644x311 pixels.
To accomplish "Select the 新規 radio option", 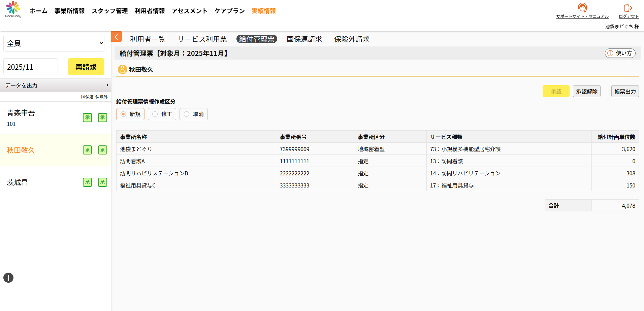I will click(x=124, y=114).
